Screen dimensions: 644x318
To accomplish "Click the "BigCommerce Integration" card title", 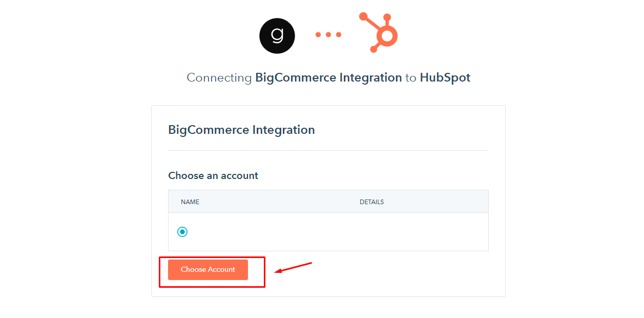I will pyautogui.click(x=241, y=130).
